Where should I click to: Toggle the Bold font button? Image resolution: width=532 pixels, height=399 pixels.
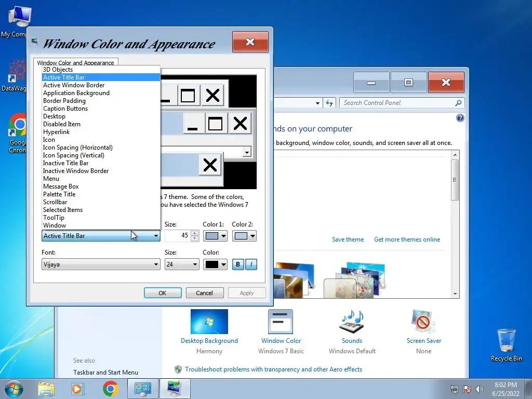(x=238, y=264)
